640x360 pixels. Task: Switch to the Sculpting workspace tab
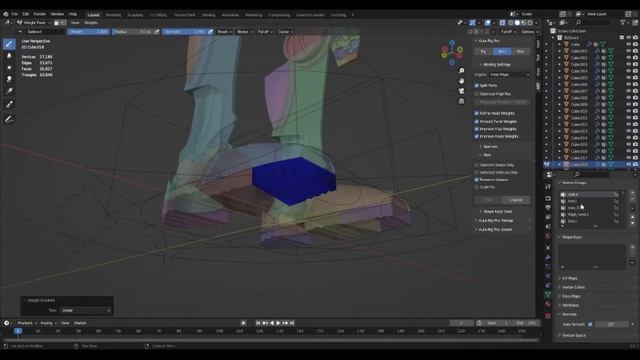click(135, 15)
